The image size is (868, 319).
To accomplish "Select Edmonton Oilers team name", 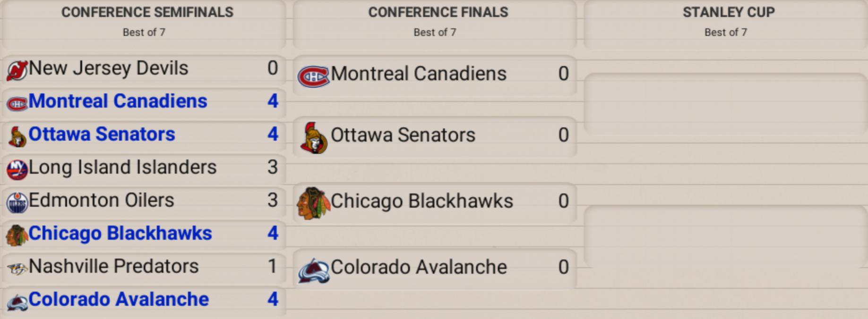I will (x=102, y=201).
